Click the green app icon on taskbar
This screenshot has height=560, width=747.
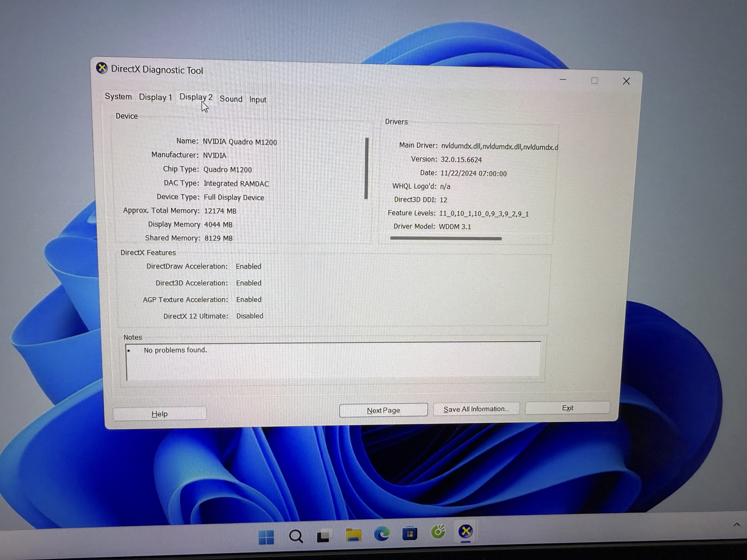click(438, 532)
